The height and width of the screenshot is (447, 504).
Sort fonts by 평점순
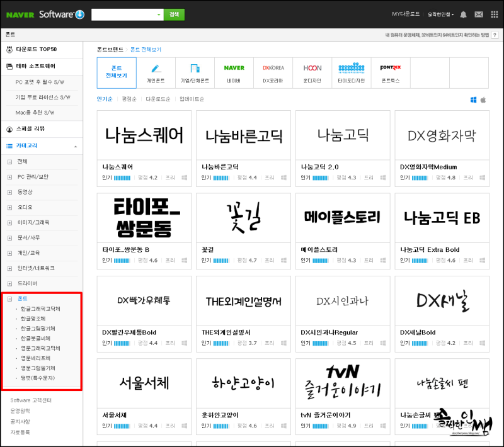pos(129,99)
